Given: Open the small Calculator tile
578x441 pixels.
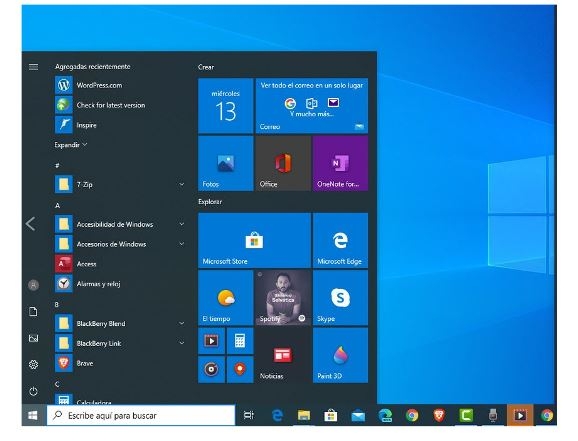Looking at the screenshot, I should pos(240,341).
